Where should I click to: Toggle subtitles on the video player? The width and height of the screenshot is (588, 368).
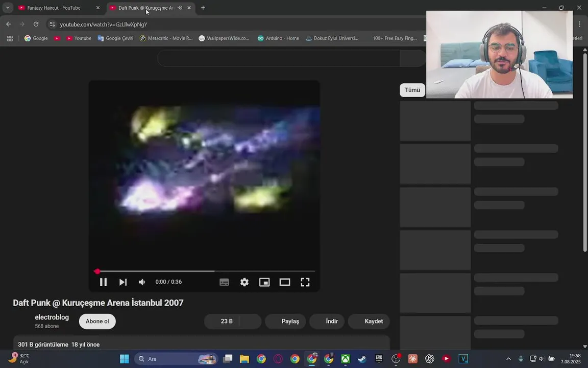(224, 282)
